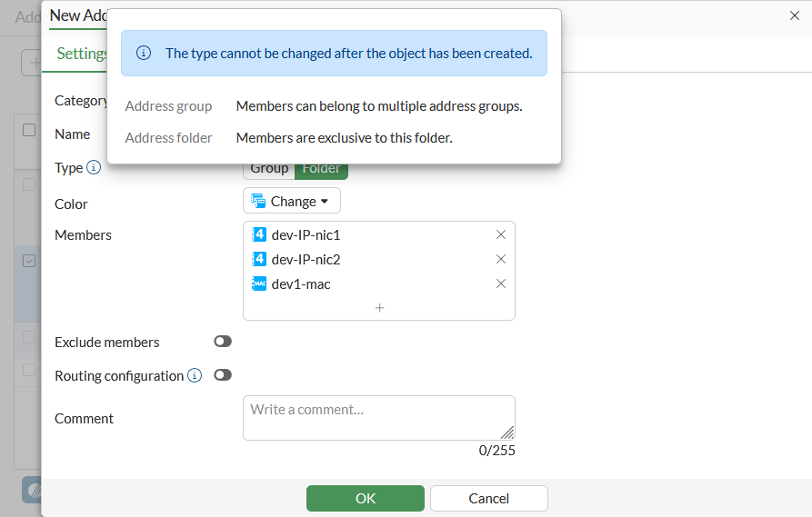Screen dimensions: 812x517
Task: Enable the Exclude members toggle
Action: pos(223,342)
